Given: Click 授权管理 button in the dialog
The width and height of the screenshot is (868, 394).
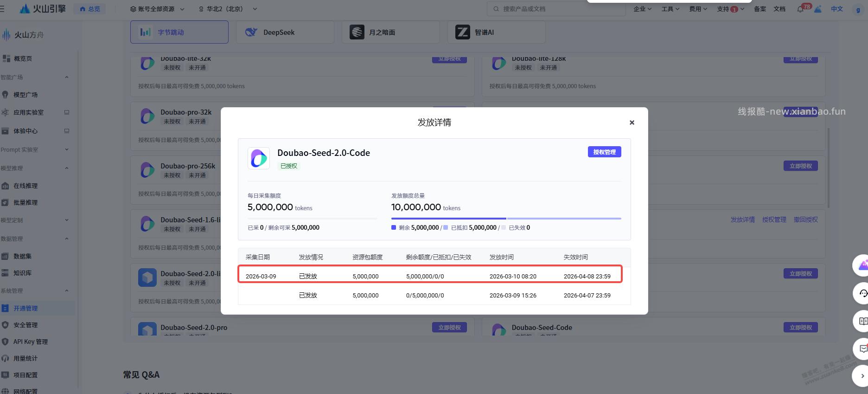Looking at the screenshot, I should pos(604,152).
